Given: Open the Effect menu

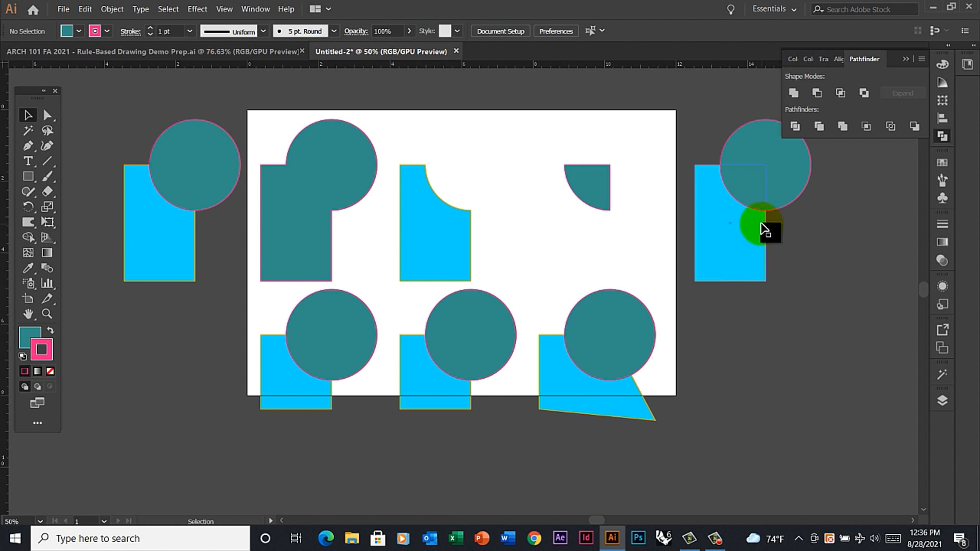Looking at the screenshot, I should (x=197, y=9).
